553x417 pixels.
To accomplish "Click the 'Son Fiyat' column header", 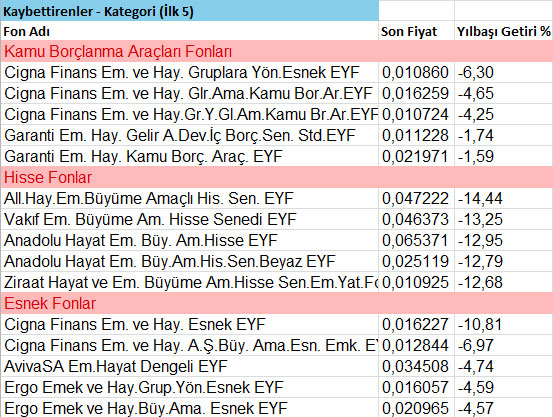I will tap(417, 31).
